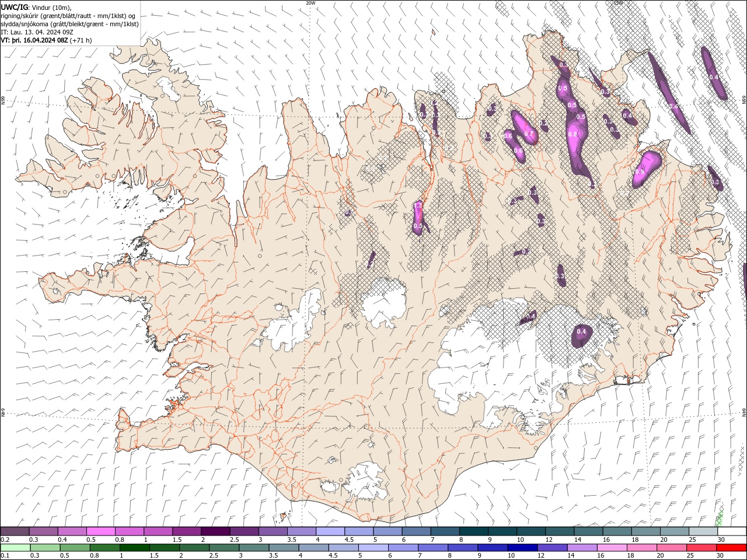Click the pale green 0.1 rain legend swatch
The height and width of the screenshot is (560, 747).
[15, 548]
